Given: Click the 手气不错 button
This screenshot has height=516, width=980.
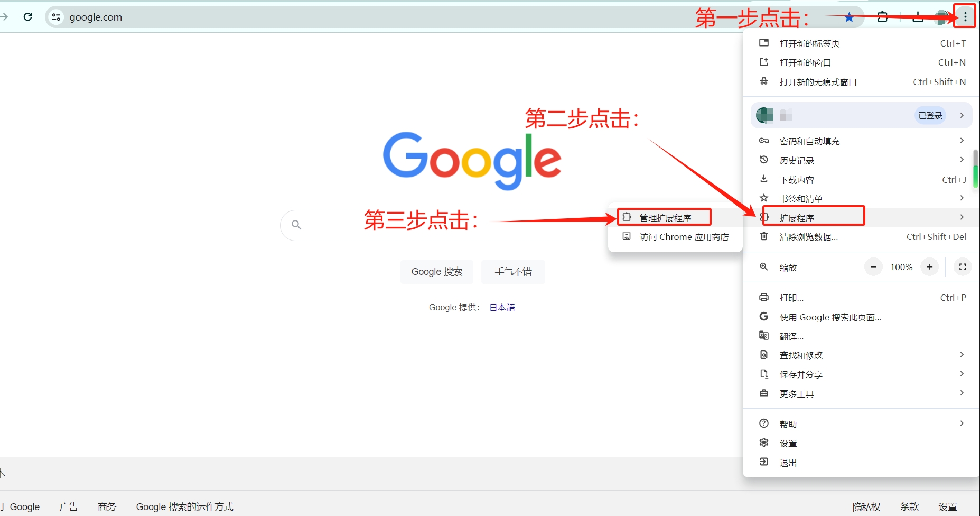Looking at the screenshot, I should (x=513, y=272).
